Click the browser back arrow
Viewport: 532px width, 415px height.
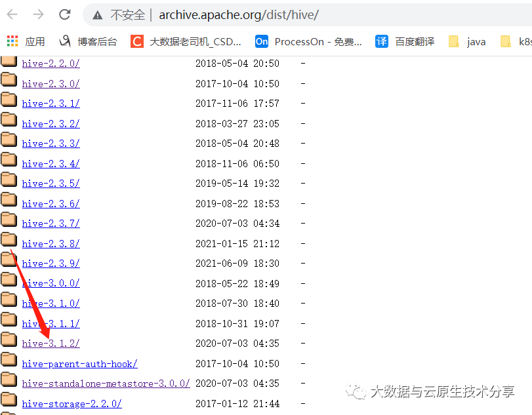(12, 14)
